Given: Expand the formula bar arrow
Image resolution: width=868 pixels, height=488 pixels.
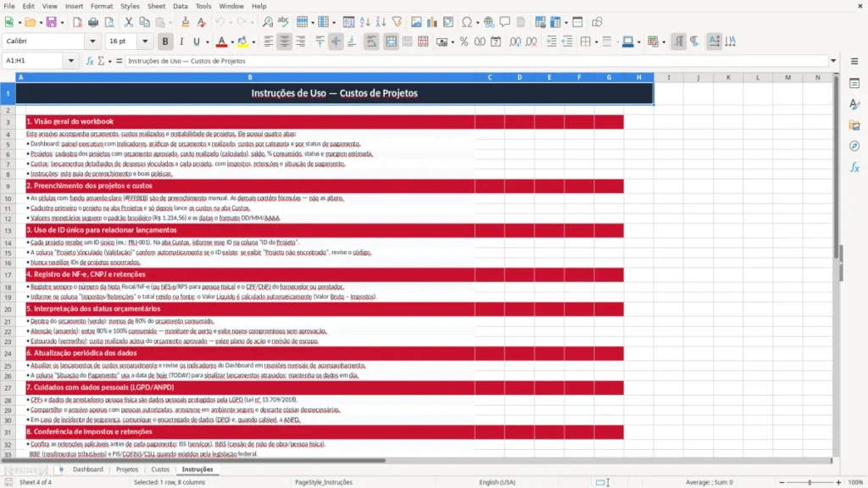Looking at the screenshot, I should coord(833,61).
